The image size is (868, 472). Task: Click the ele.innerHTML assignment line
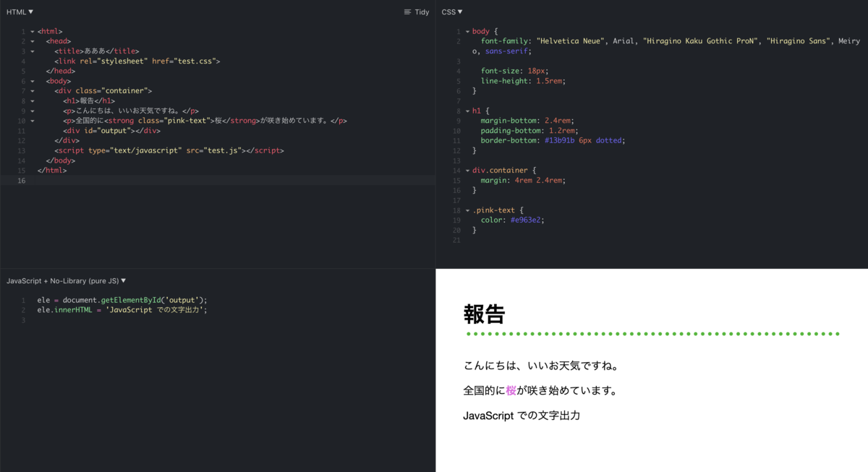(x=122, y=310)
